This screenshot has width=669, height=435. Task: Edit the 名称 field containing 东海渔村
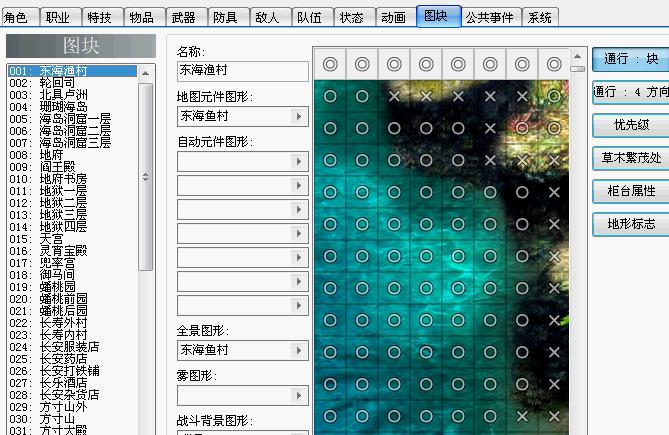click(243, 71)
